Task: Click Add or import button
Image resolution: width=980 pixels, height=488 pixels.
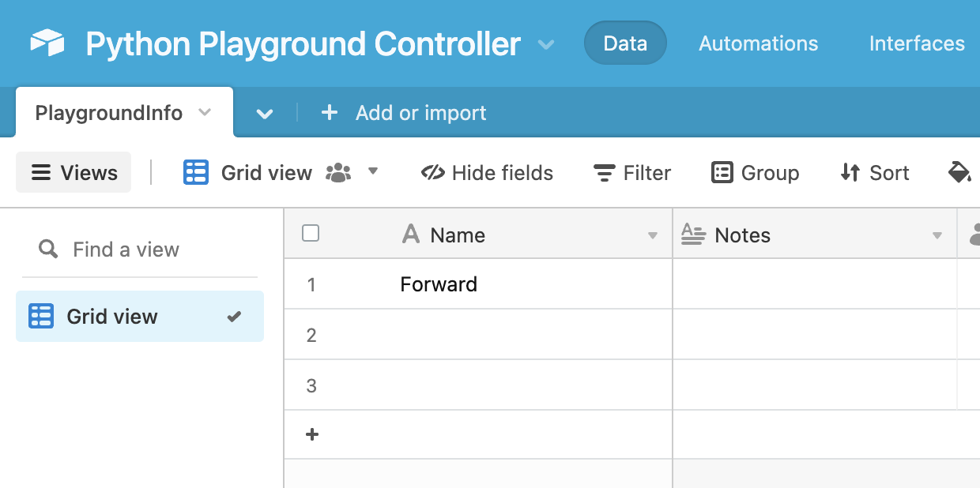Action: (404, 113)
